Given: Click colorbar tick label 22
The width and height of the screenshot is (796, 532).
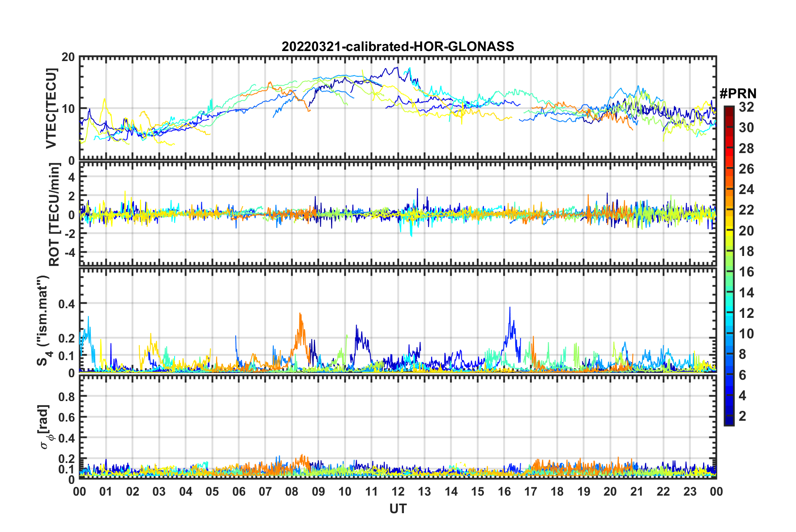Looking at the screenshot, I should click(746, 210).
